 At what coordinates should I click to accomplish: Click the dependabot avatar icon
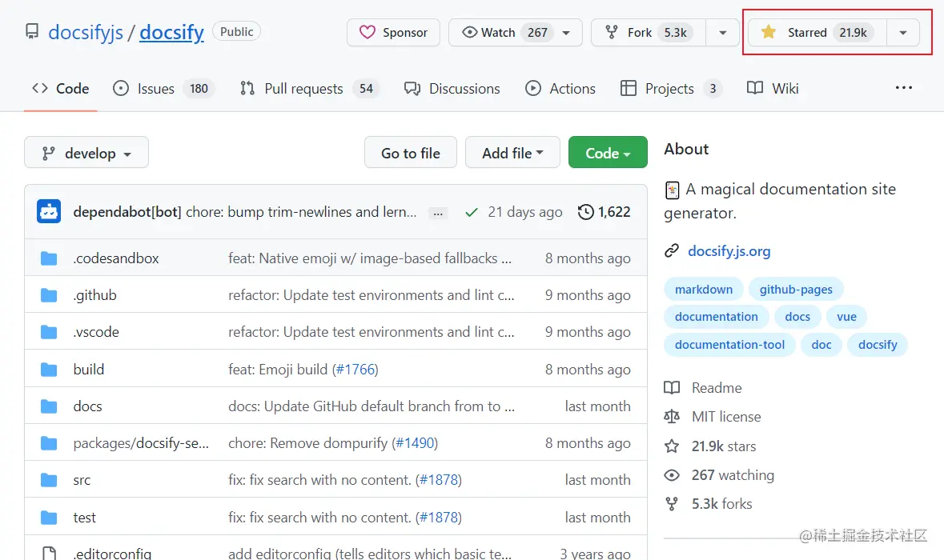coord(49,212)
